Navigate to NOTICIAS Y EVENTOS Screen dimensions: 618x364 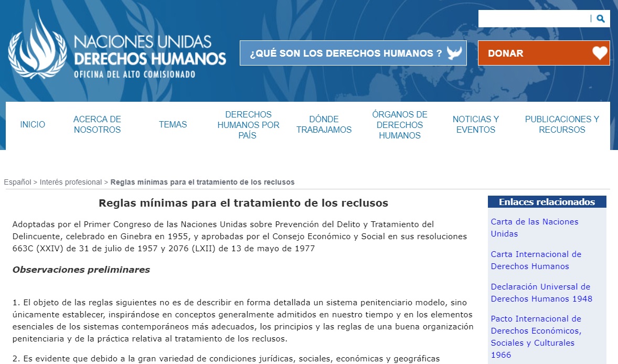pyautogui.click(x=475, y=125)
